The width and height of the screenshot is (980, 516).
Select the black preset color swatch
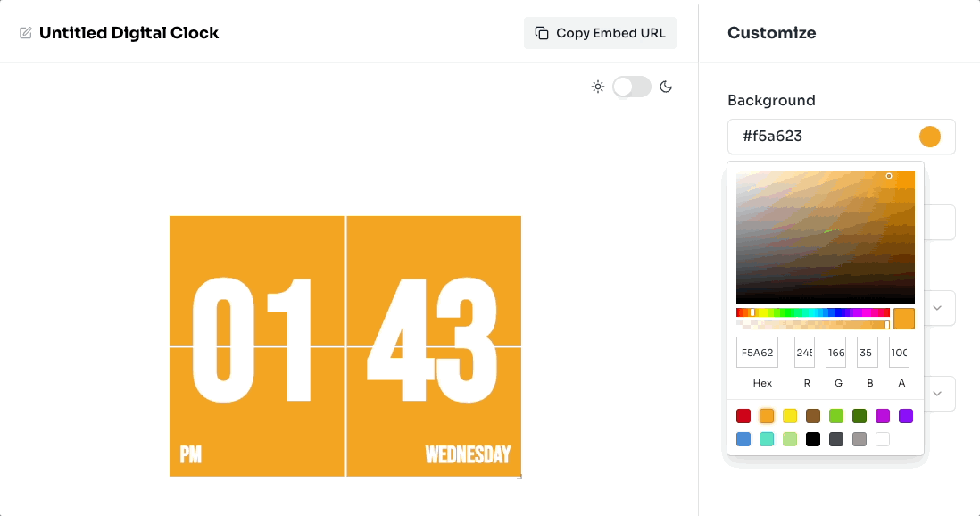812,438
